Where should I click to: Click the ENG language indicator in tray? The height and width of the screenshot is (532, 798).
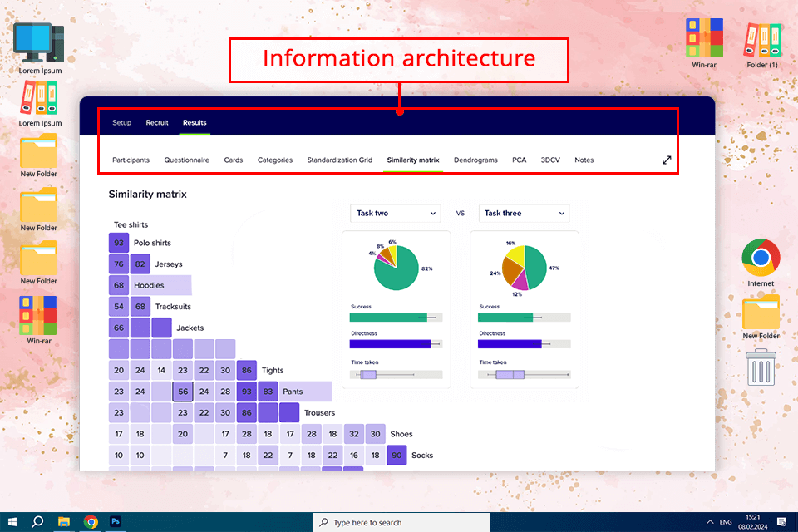(x=725, y=522)
